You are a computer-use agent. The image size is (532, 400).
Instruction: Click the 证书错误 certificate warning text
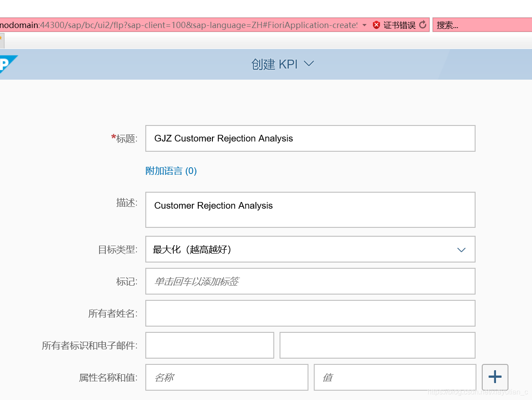[400, 25]
